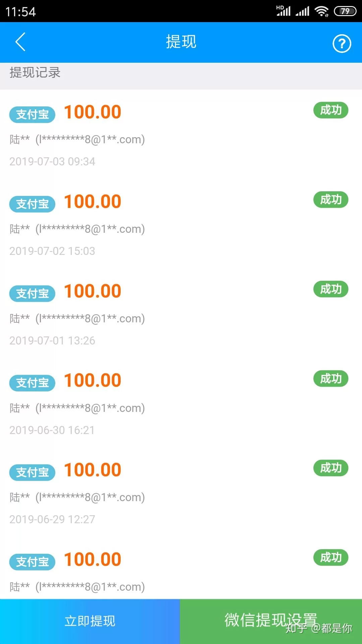The width and height of the screenshot is (362, 644).
Task: Tap success badge on 2019-07-02 record
Action: [x=330, y=200]
